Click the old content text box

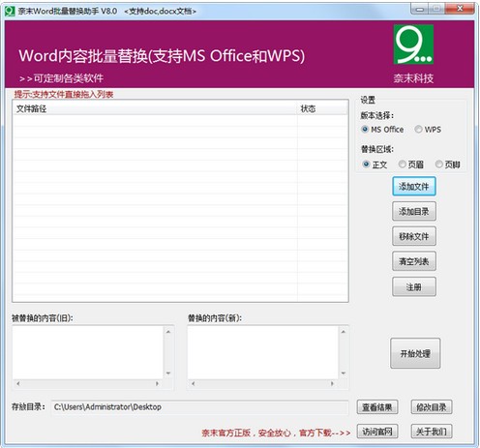[88, 352]
